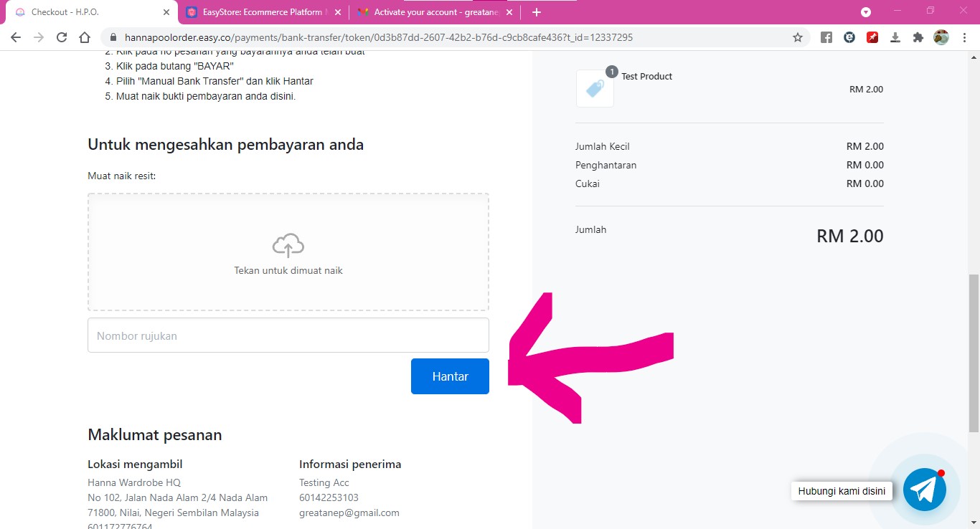Go to the browser home page
Screen dimensions: 980x529
tap(85, 37)
